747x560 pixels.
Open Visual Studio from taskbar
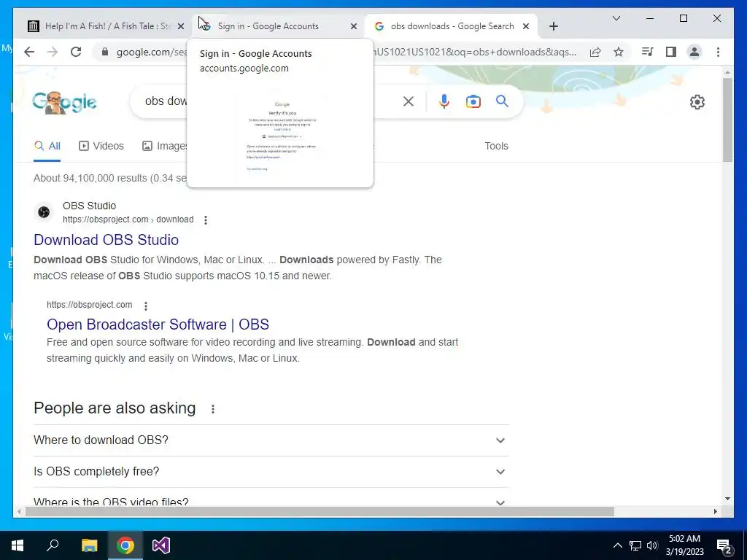pos(161,545)
